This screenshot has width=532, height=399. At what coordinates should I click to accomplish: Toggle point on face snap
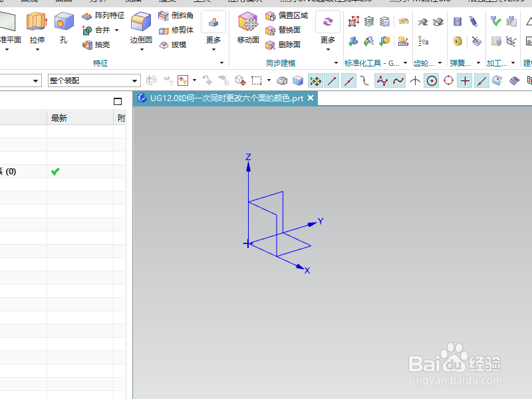point(497,81)
